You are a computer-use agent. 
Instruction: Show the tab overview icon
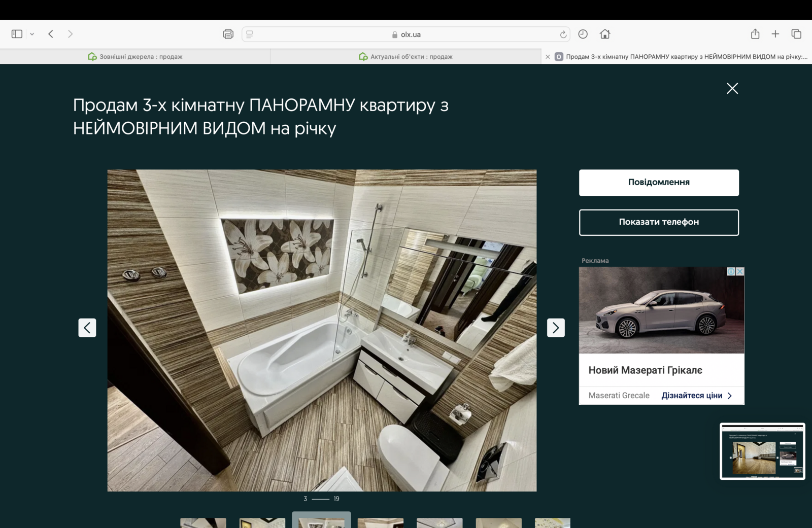pyautogui.click(x=796, y=34)
